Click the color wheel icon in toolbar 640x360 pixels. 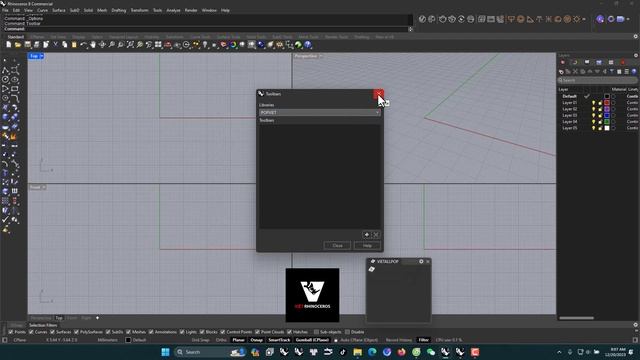233,45
